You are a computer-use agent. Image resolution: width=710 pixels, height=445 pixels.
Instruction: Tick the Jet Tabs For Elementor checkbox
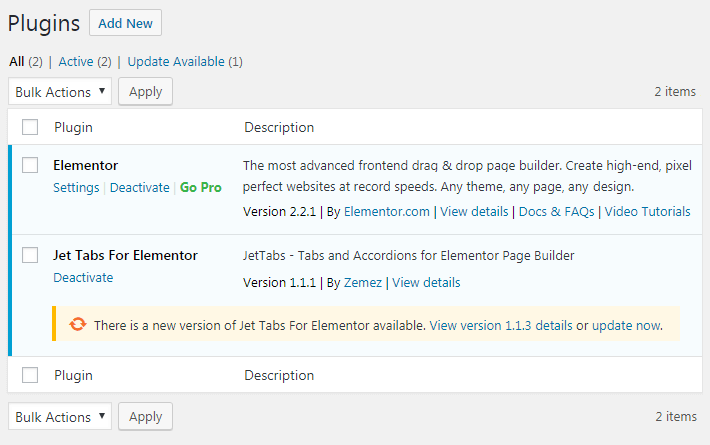click(30, 255)
